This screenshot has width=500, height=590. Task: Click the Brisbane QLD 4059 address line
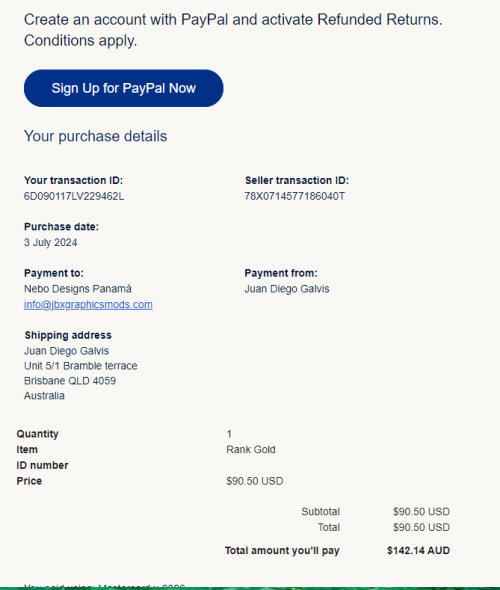pos(70,381)
